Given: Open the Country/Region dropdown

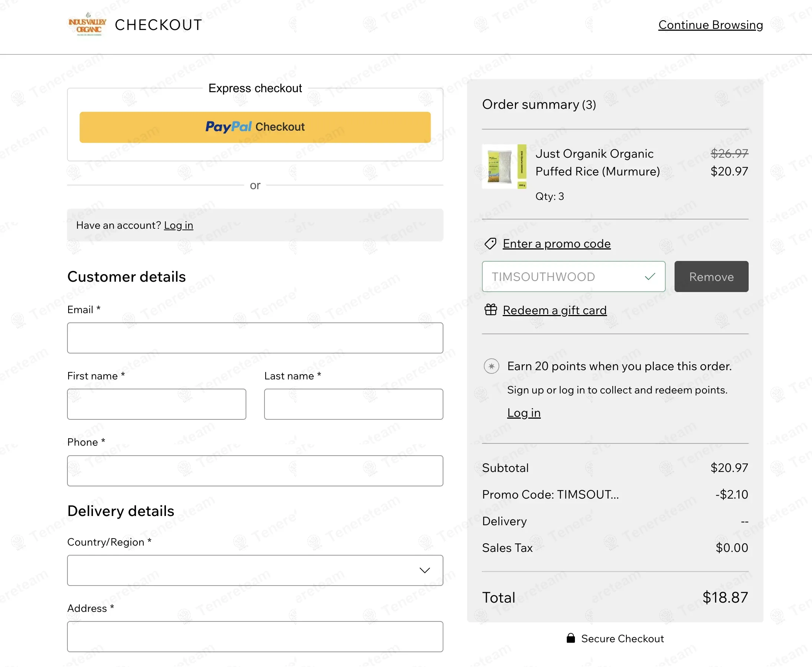Looking at the screenshot, I should [x=246, y=570].
